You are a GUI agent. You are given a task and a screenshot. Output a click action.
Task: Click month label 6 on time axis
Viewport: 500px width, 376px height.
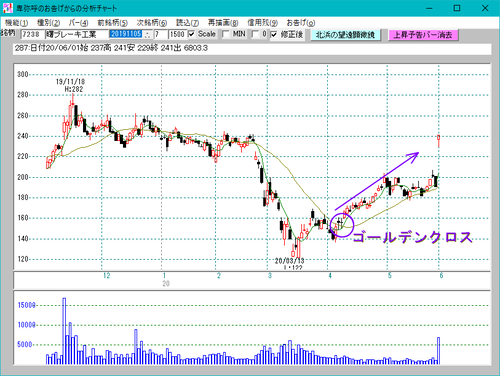tap(441, 276)
